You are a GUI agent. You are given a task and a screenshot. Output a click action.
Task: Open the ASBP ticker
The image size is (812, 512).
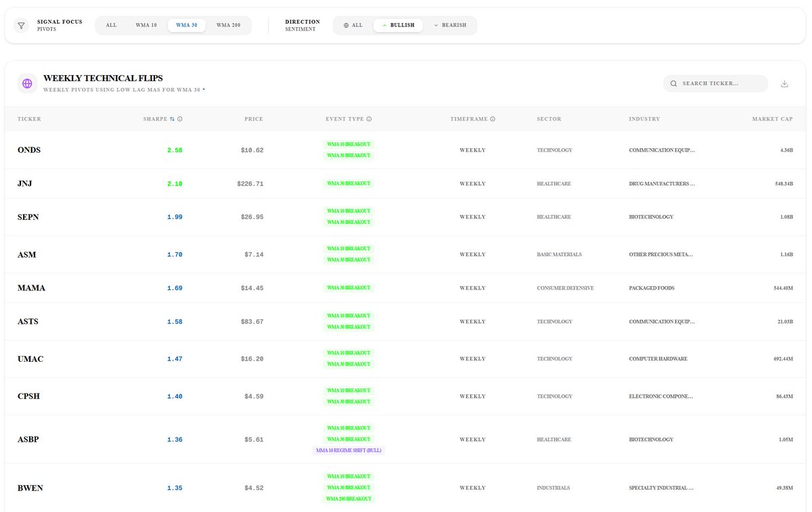pos(28,440)
